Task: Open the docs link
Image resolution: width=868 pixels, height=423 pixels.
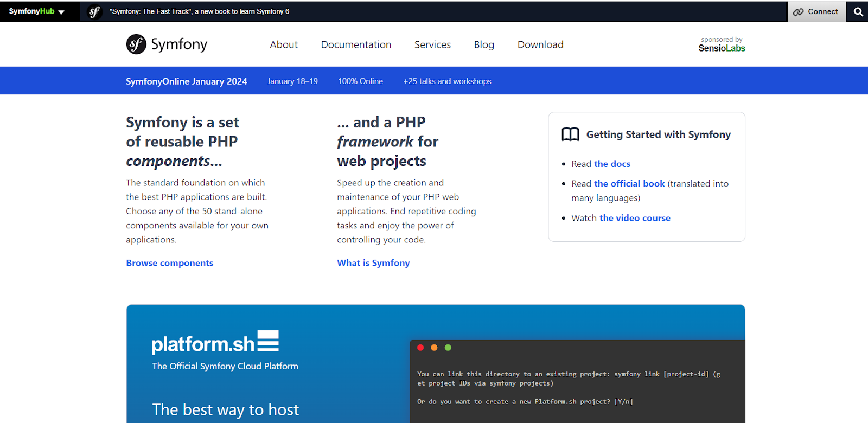Action: click(612, 164)
